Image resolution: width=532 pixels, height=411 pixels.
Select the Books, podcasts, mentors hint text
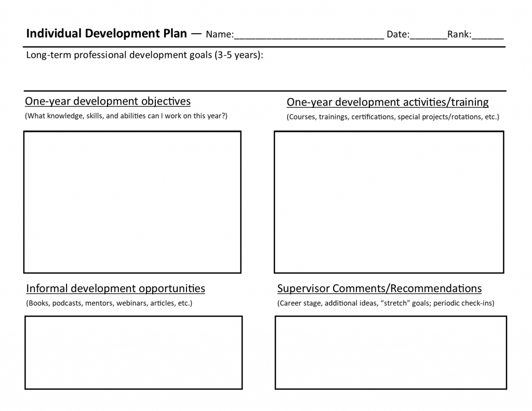tap(109, 303)
